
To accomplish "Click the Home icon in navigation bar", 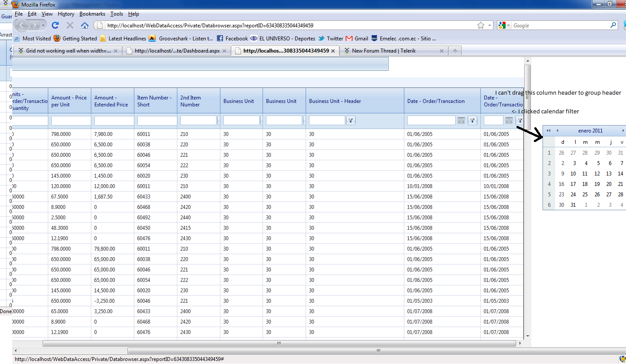I will click(85, 25).
